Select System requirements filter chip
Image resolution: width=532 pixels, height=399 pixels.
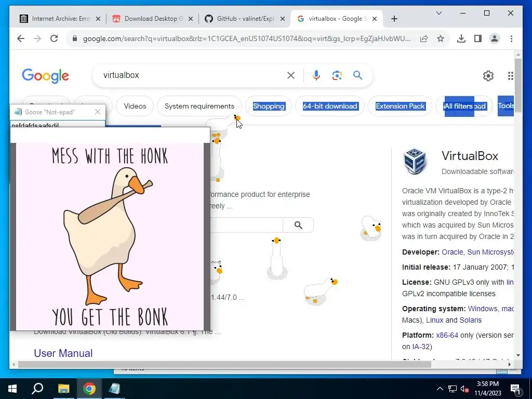[199, 106]
